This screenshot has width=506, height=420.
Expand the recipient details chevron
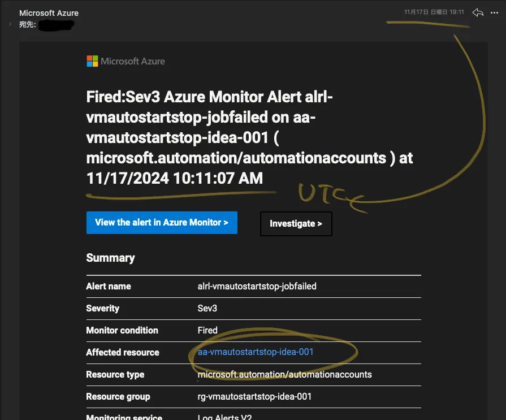click(x=10, y=24)
